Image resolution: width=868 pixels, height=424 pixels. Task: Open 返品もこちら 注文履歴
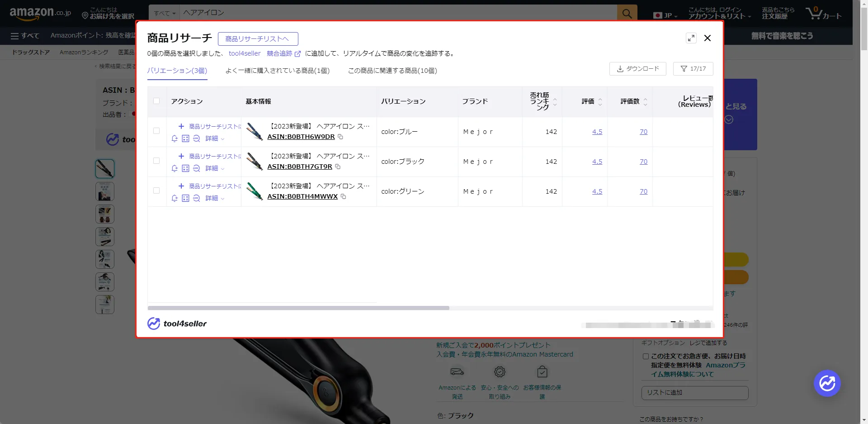778,13
